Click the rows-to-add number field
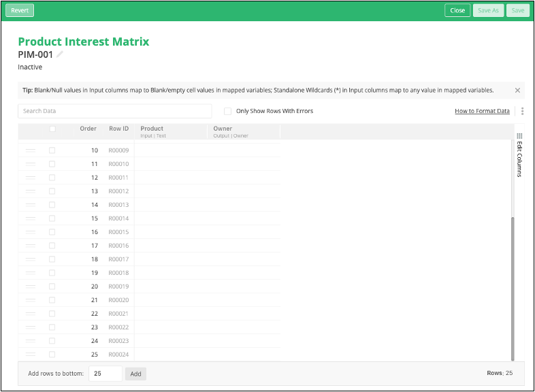Screen dimensions: 535x392 coord(106,374)
